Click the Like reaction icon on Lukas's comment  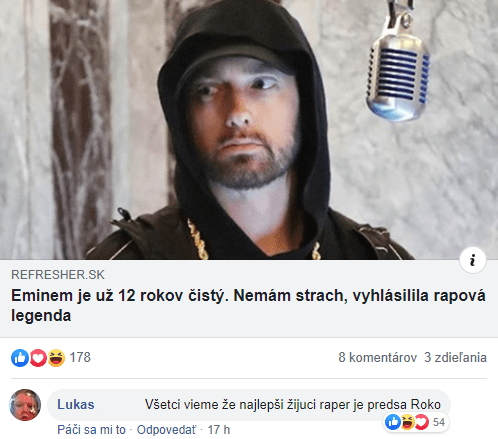[393, 422]
